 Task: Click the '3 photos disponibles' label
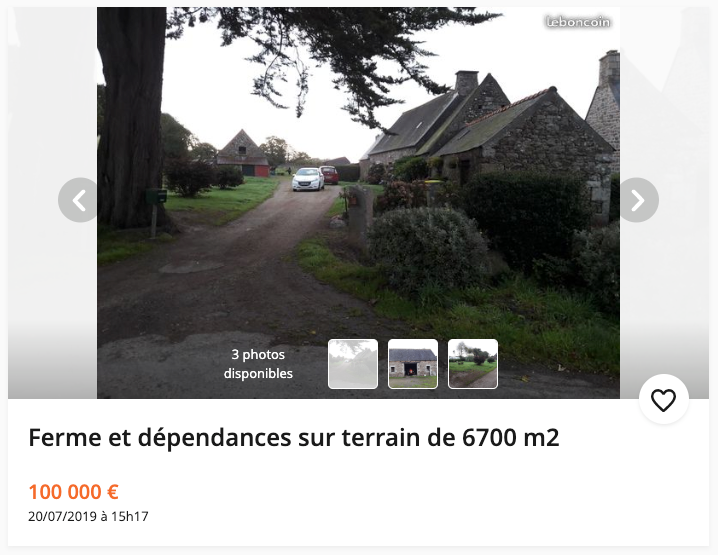click(258, 364)
